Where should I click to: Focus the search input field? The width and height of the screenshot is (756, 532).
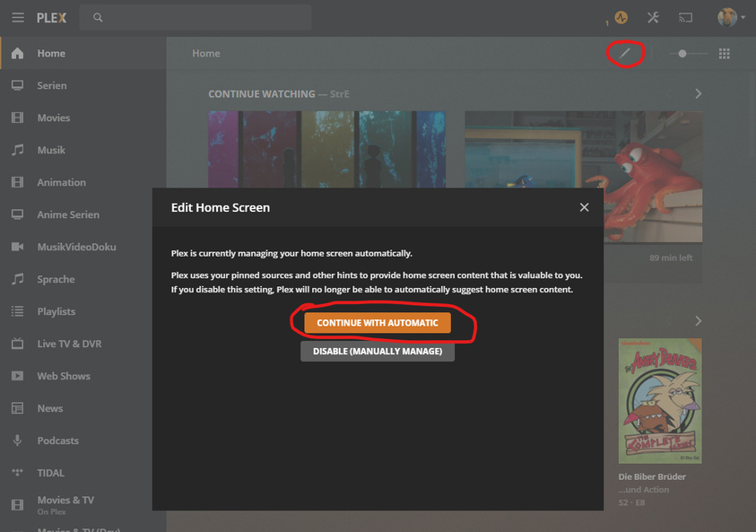(x=196, y=18)
